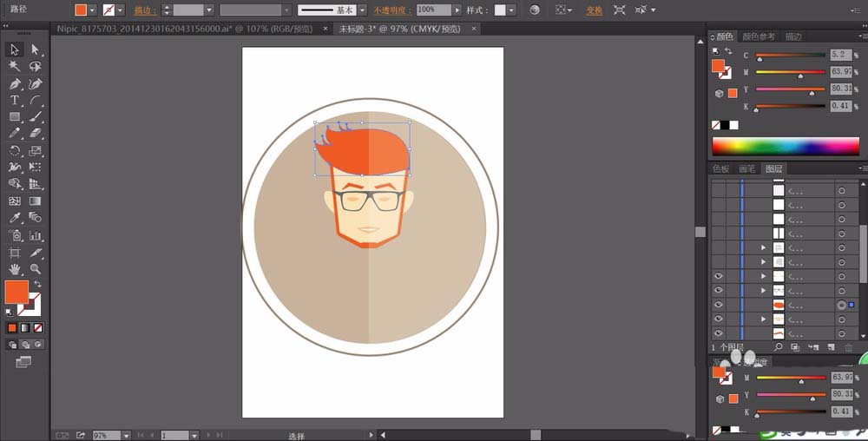Image resolution: width=868 pixels, height=441 pixels.
Task: Select the Eyedropper tool
Action: [15, 217]
